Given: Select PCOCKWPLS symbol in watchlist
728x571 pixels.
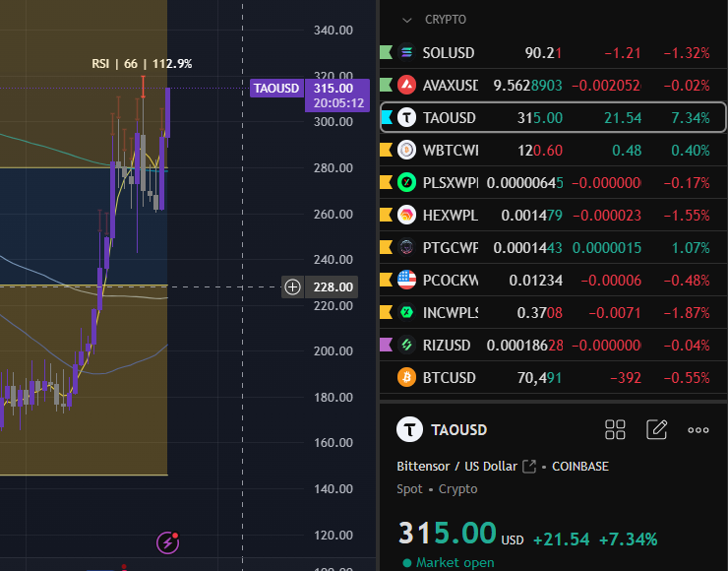Looking at the screenshot, I should (x=451, y=281).
